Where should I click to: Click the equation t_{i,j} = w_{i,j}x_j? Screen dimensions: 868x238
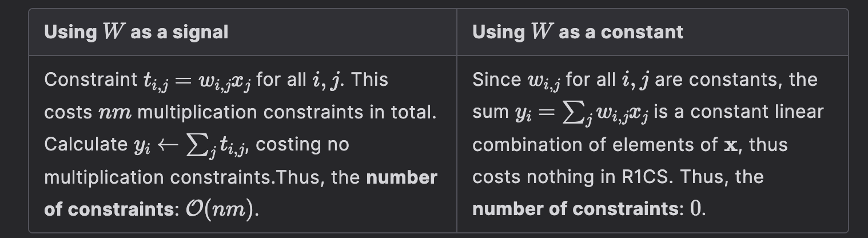(x=197, y=81)
